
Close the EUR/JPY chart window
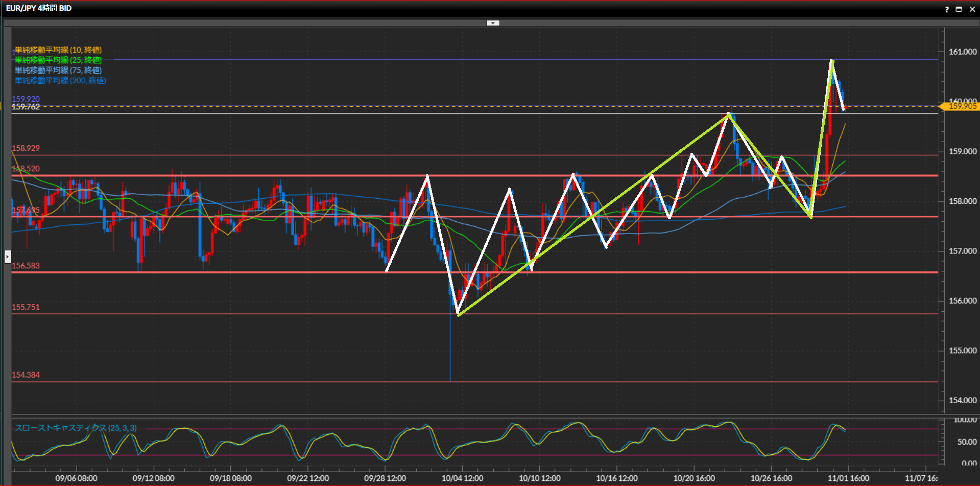pyautogui.click(x=972, y=9)
